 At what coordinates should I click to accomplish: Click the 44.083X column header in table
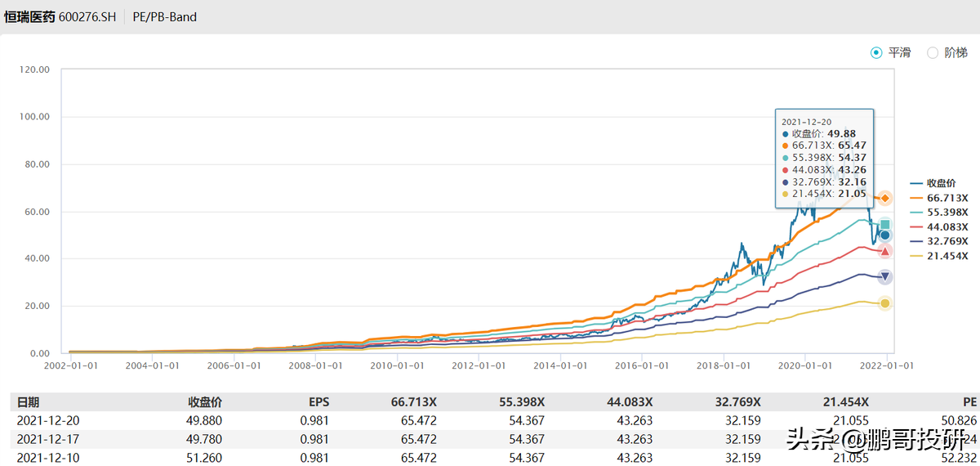point(630,402)
